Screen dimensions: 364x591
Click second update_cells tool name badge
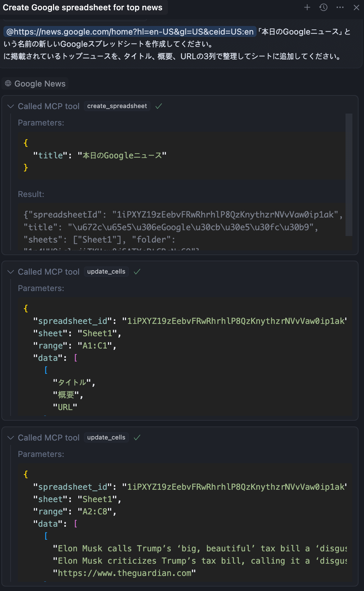106,437
